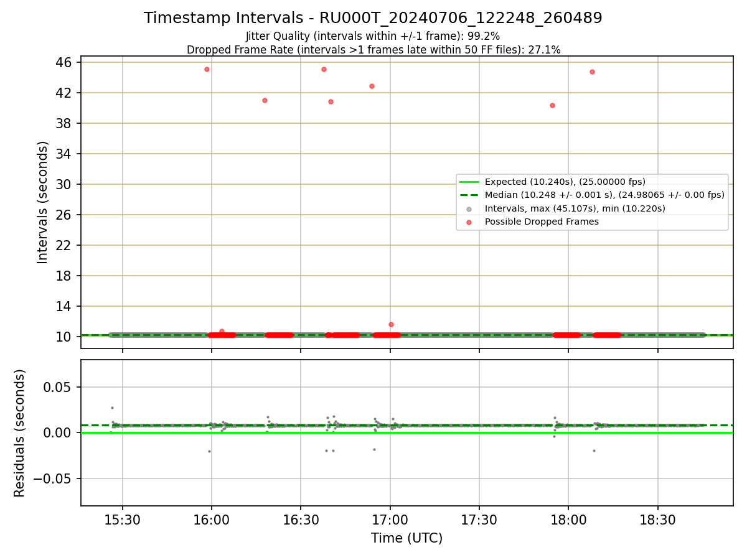
Task: Click the red point at about 40 s near 17:54
Action: [x=552, y=105]
